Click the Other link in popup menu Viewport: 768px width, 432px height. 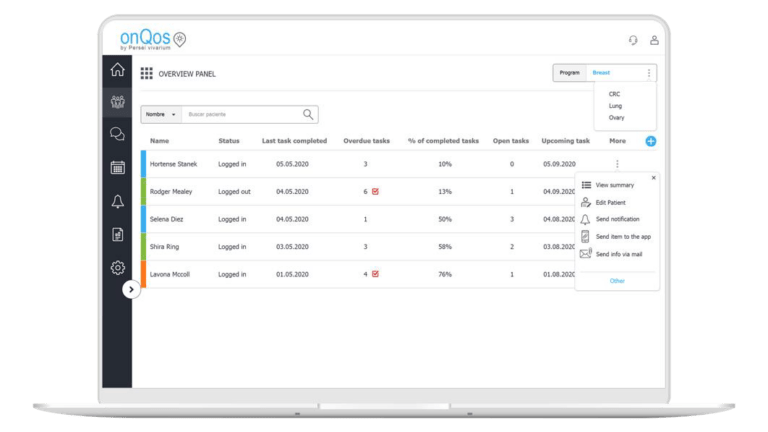click(x=617, y=281)
